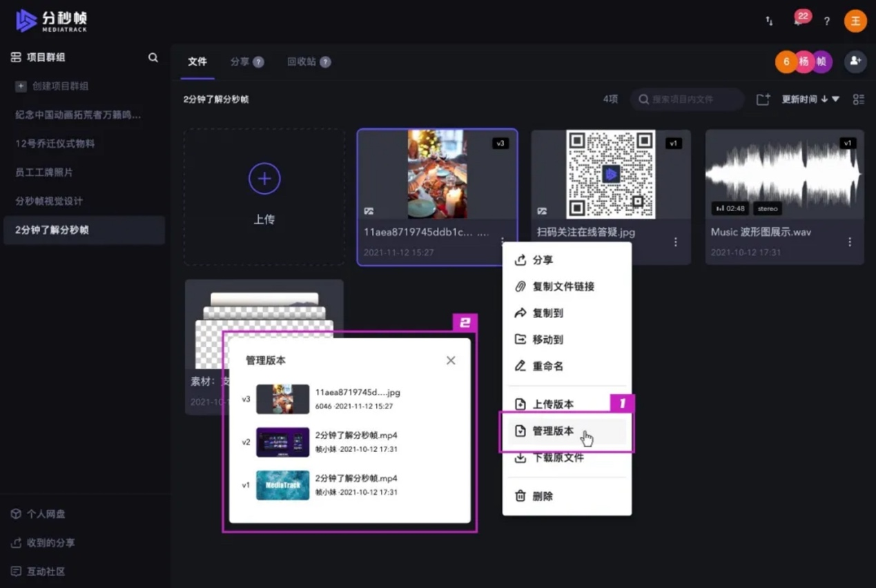
Task: Select version v2 thumbnail 2分钟了解分秒帧.mp4
Action: tap(283, 442)
